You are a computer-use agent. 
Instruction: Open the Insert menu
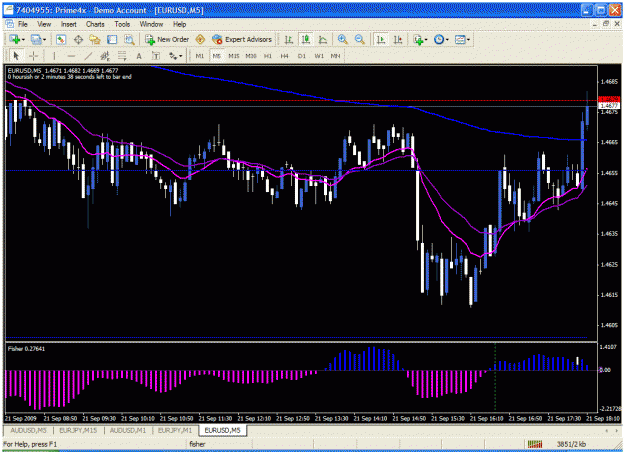click(x=69, y=24)
